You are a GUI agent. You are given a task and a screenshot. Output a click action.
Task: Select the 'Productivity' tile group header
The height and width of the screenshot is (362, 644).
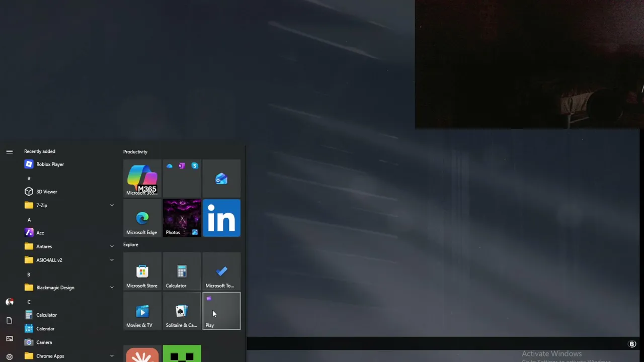[135, 152]
